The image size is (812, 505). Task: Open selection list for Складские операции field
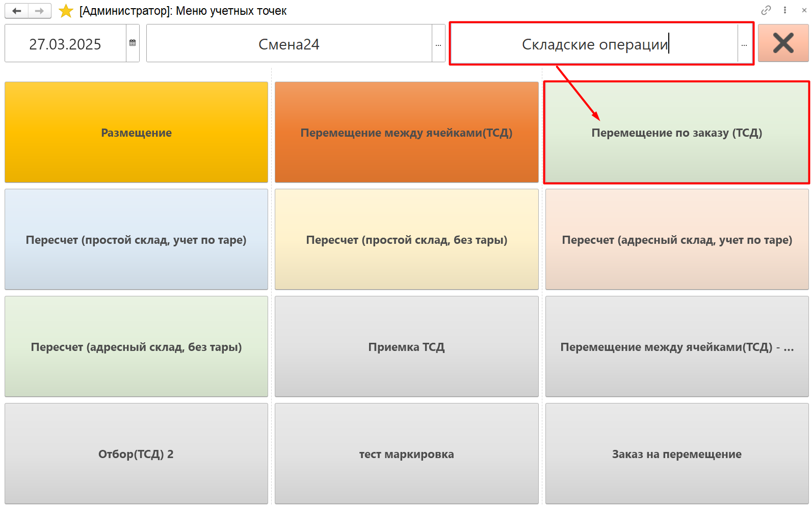tap(744, 44)
